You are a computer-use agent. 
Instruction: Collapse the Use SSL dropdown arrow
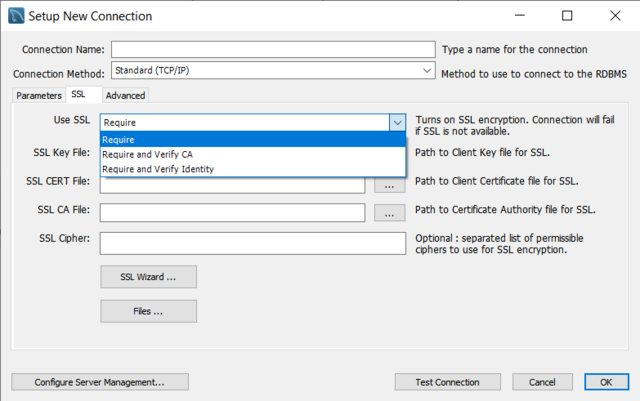(397, 122)
